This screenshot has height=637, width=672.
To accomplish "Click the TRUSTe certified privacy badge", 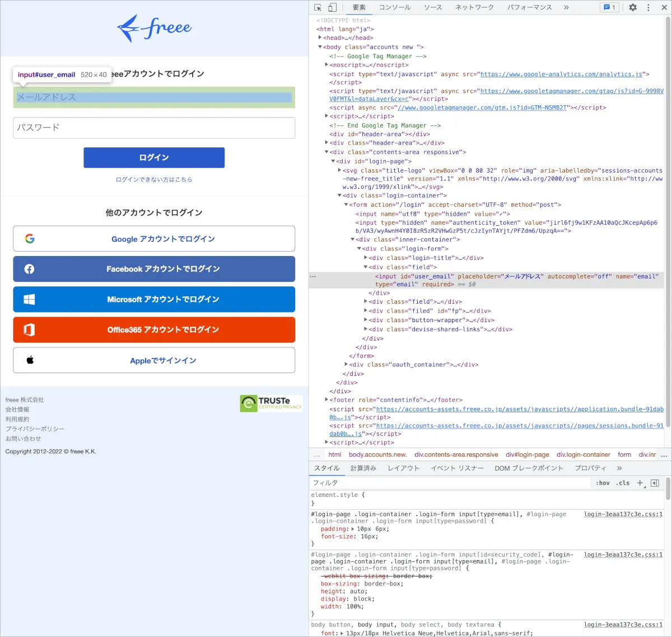I will coord(271,403).
